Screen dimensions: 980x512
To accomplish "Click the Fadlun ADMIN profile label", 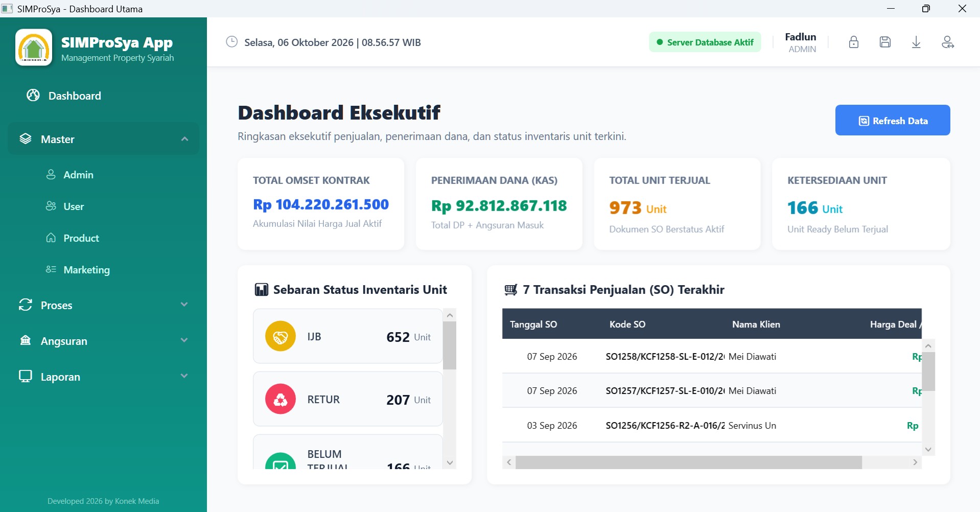I will point(801,42).
